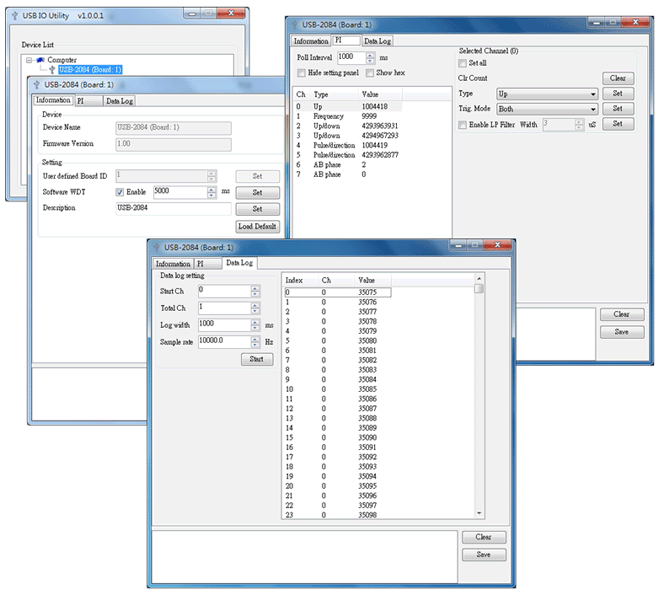
Task: Click Save button in PI window log area
Action: pyautogui.click(x=622, y=332)
